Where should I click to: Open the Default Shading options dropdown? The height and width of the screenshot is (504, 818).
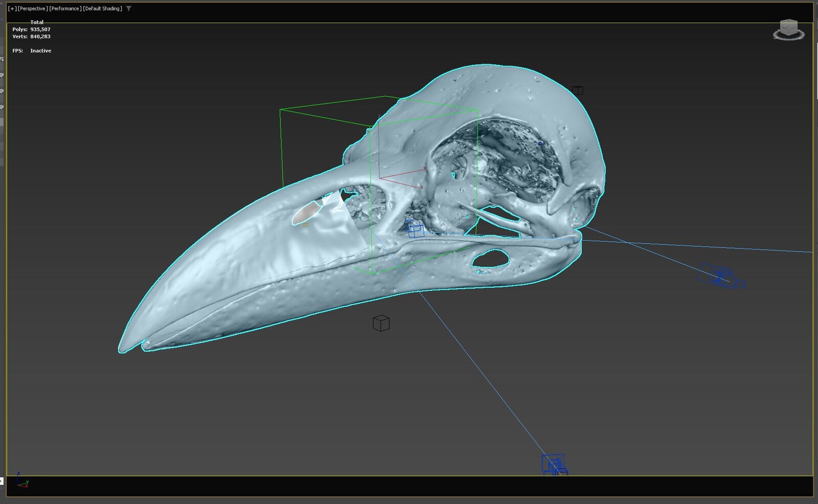coord(101,8)
